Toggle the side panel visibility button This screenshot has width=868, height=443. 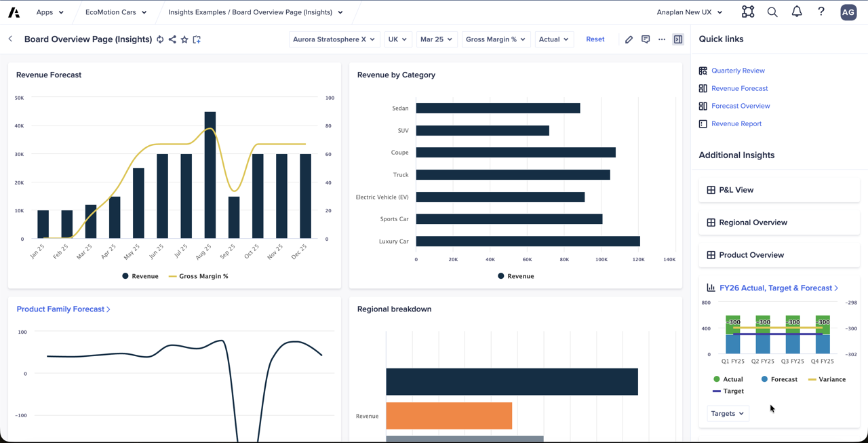pyautogui.click(x=678, y=39)
